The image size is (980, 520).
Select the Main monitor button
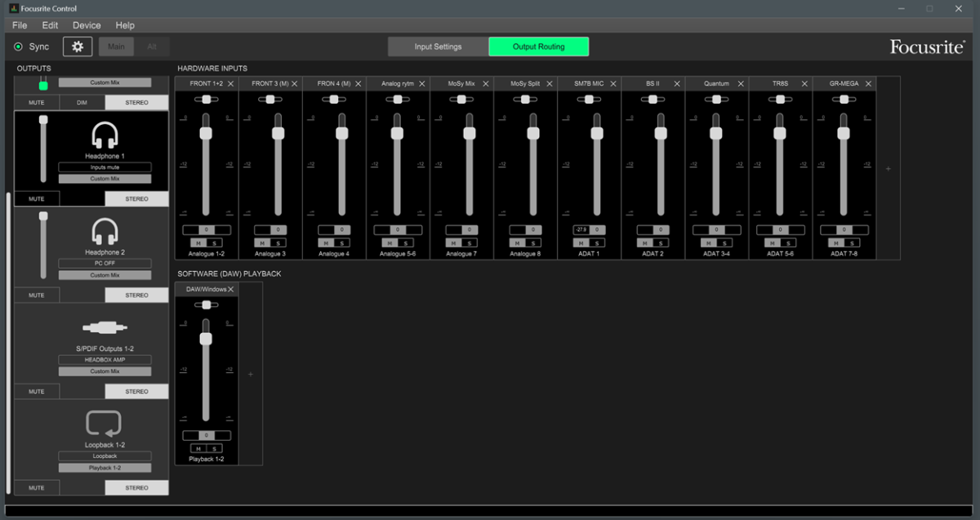point(117,47)
